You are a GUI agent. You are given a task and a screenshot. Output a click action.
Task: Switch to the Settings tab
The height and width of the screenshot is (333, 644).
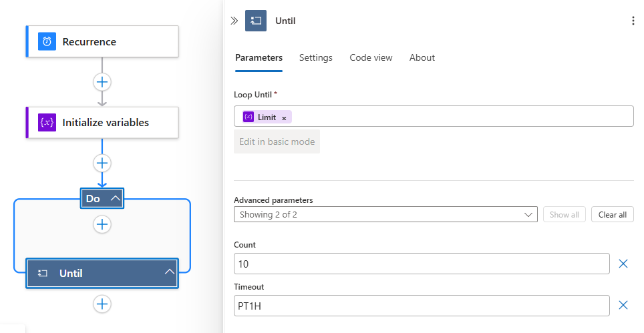coord(315,58)
